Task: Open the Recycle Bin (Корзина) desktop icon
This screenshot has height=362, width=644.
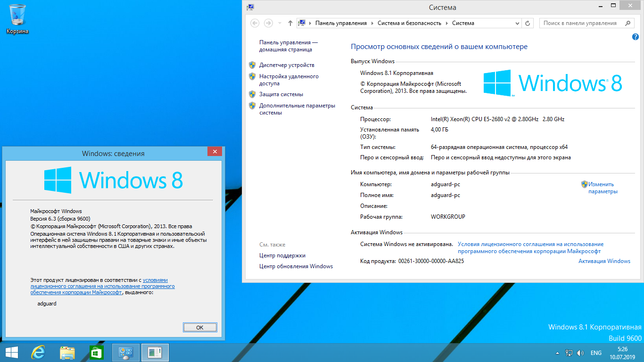Action: [x=17, y=19]
